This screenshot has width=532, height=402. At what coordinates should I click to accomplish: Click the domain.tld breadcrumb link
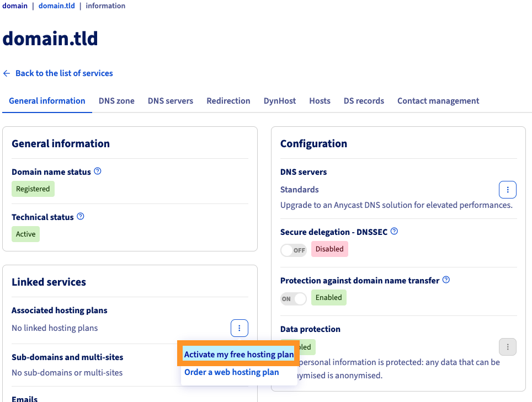(56, 6)
